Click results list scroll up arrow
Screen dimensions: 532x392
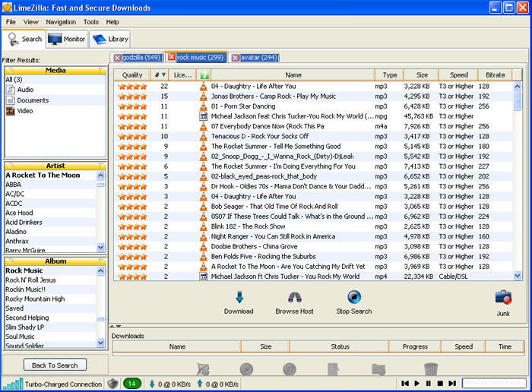coord(518,86)
